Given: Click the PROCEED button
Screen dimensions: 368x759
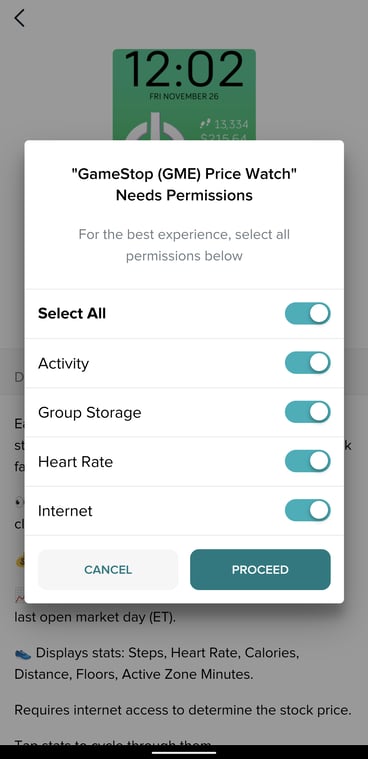Looking at the screenshot, I should click(x=260, y=570).
